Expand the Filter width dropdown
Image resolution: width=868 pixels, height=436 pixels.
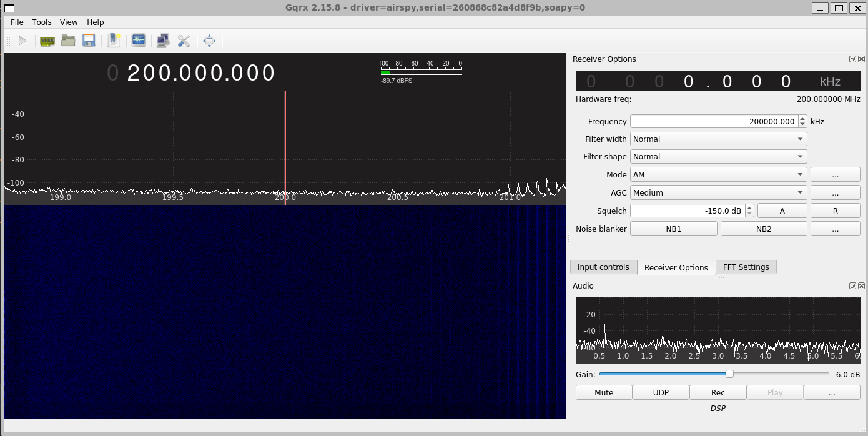pyautogui.click(x=718, y=139)
